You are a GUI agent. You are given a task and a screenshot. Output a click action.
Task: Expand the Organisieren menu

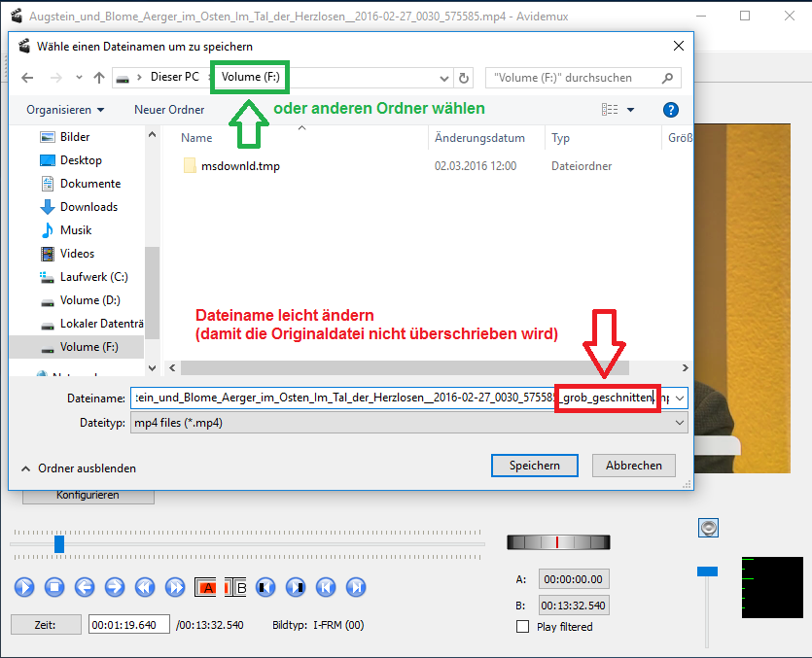coord(65,110)
